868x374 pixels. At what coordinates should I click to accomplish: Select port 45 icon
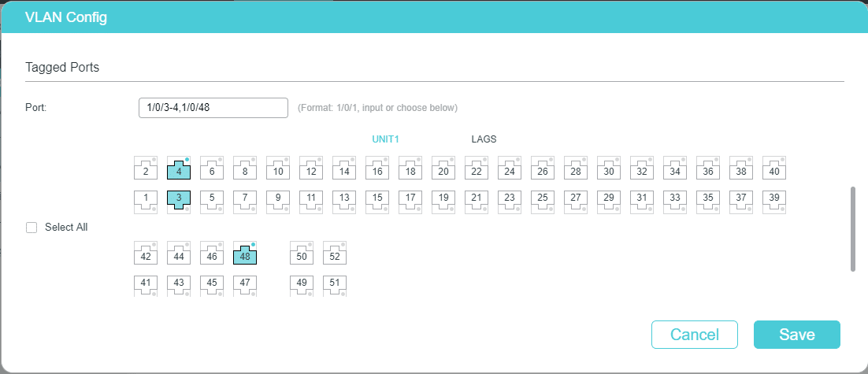(212, 283)
